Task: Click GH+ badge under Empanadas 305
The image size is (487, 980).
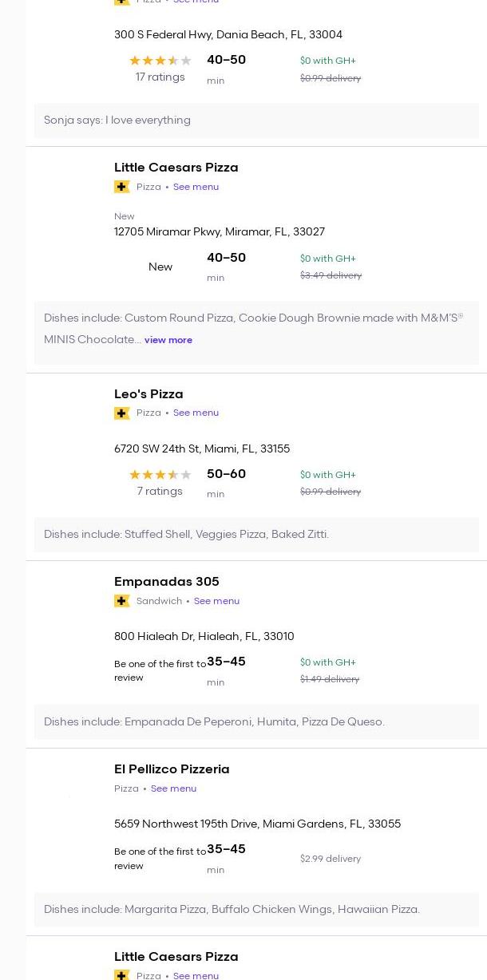Action: coord(122,601)
